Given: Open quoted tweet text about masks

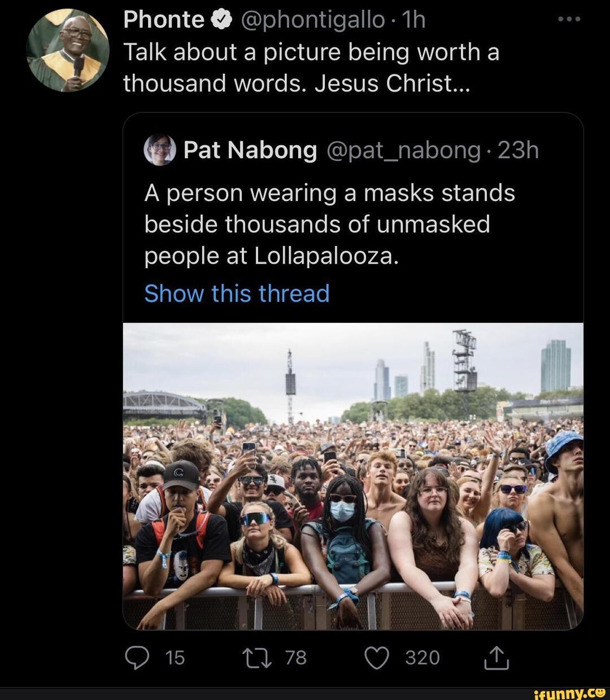Looking at the screenshot, I should click(329, 225).
